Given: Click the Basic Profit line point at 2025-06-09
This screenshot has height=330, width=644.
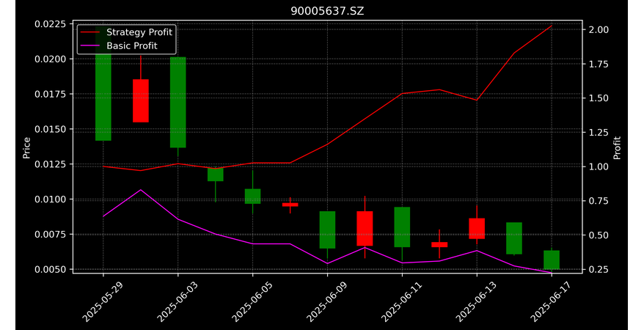Looking at the screenshot, I should click(x=327, y=263).
